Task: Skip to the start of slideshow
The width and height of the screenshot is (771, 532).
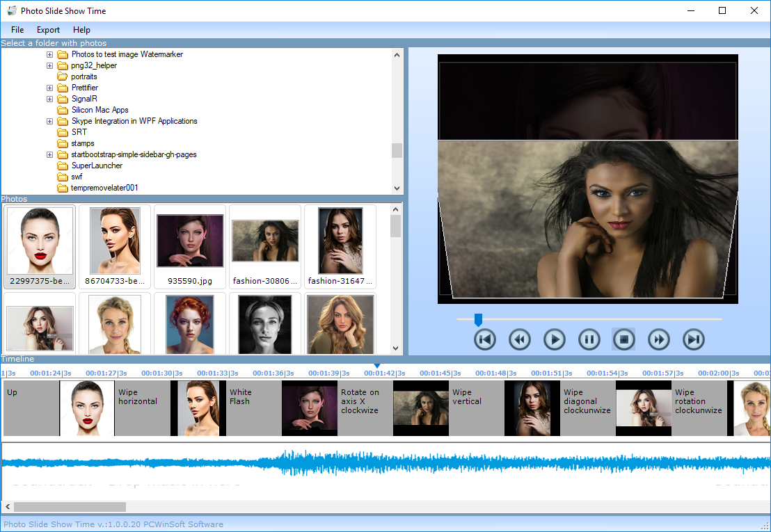Action: click(484, 339)
